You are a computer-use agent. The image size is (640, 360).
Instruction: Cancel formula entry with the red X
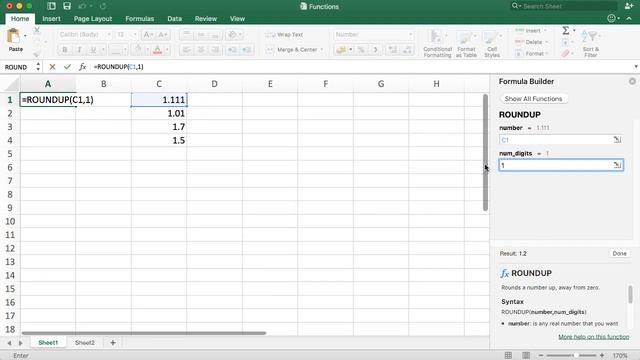tap(52, 67)
